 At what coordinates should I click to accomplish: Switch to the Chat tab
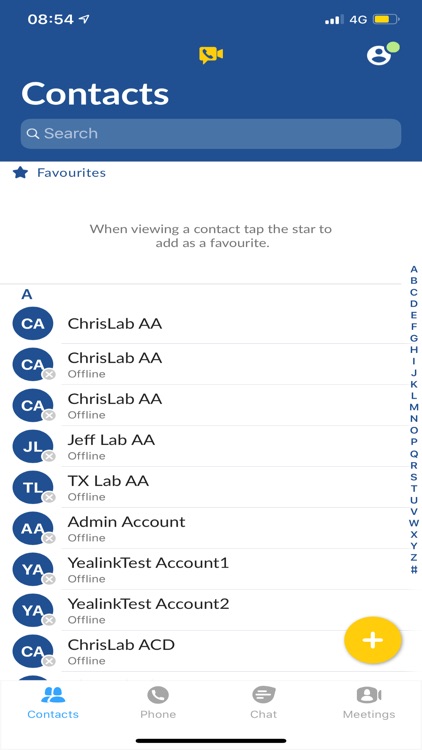(264, 702)
